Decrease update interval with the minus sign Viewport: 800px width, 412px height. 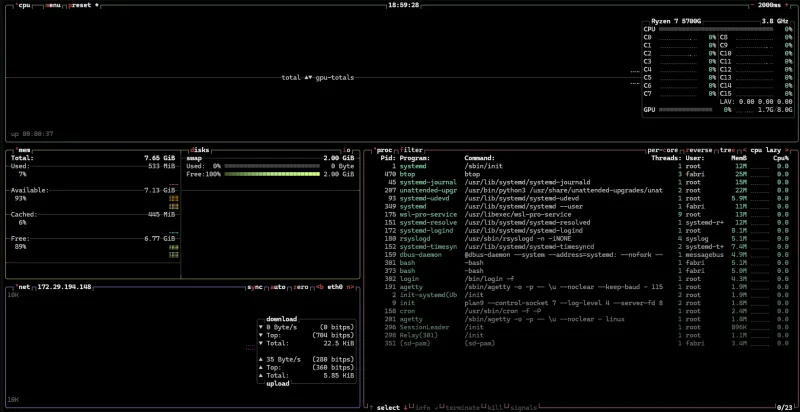click(x=753, y=5)
